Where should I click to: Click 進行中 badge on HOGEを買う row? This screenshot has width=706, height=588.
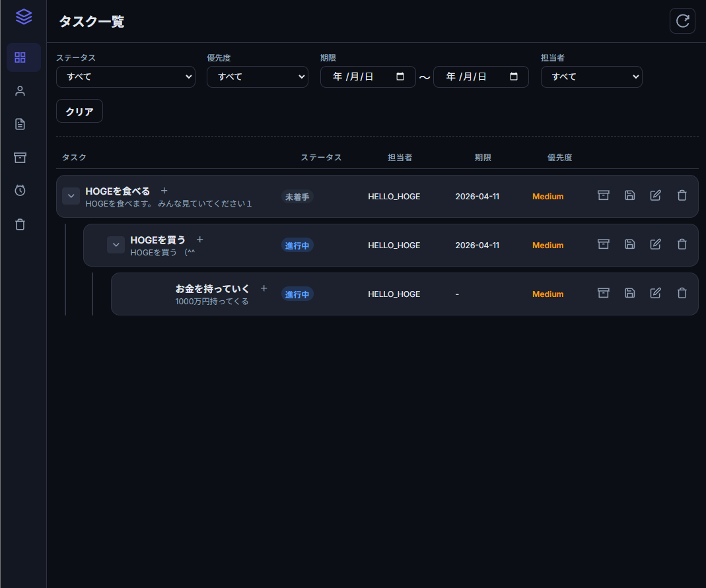point(297,245)
